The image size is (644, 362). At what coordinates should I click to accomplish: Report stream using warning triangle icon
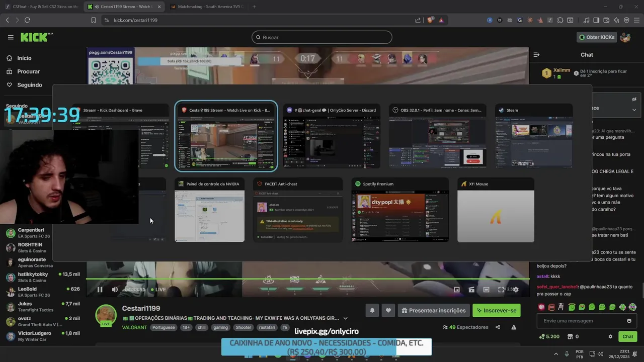click(514, 327)
